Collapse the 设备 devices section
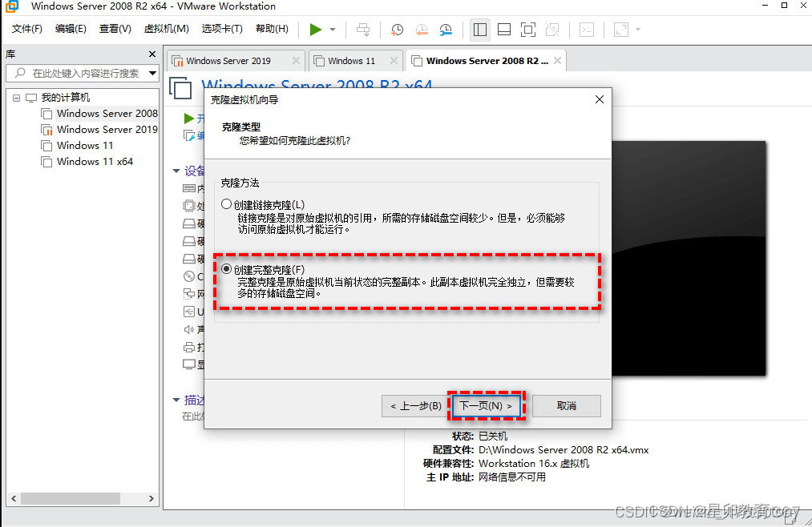 (x=176, y=171)
